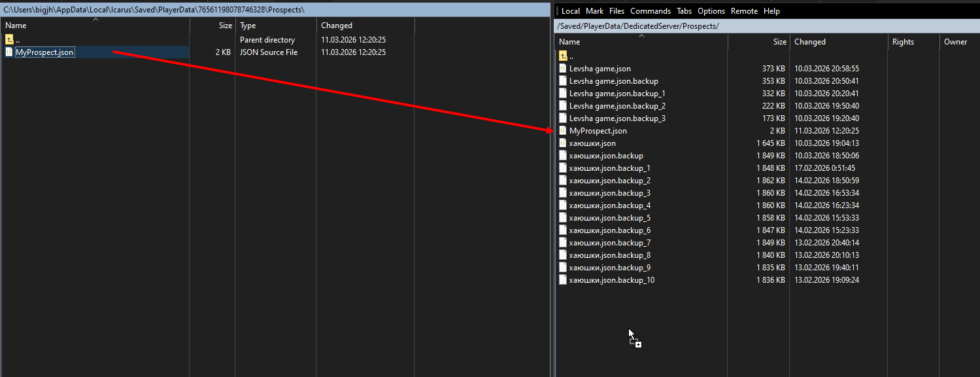This screenshot has height=377, width=980.
Task: Click the хаюшки.json.backup_10 file icon
Action: click(563, 280)
